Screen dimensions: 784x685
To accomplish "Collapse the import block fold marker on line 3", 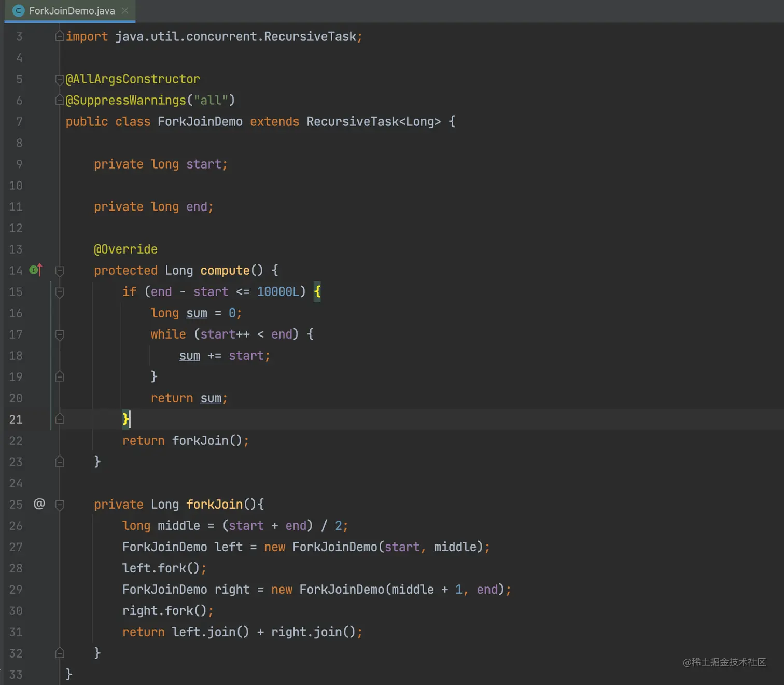I will [60, 37].
